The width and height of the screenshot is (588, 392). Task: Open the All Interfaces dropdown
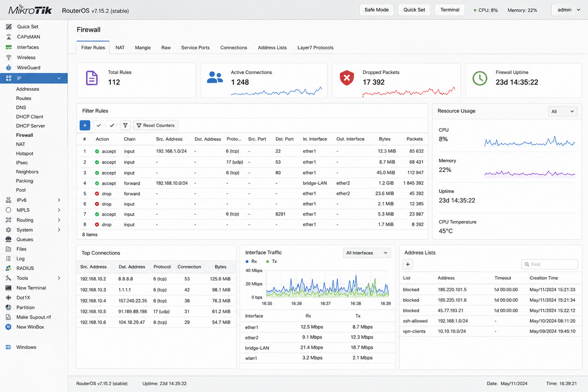tap(367, 253)
